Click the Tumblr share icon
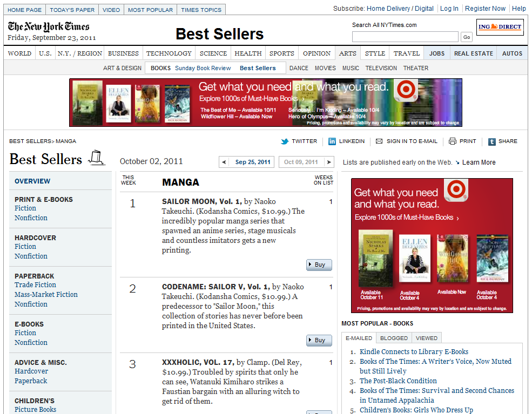The width and height of the screenshot is (532, 414). point(491,141)
